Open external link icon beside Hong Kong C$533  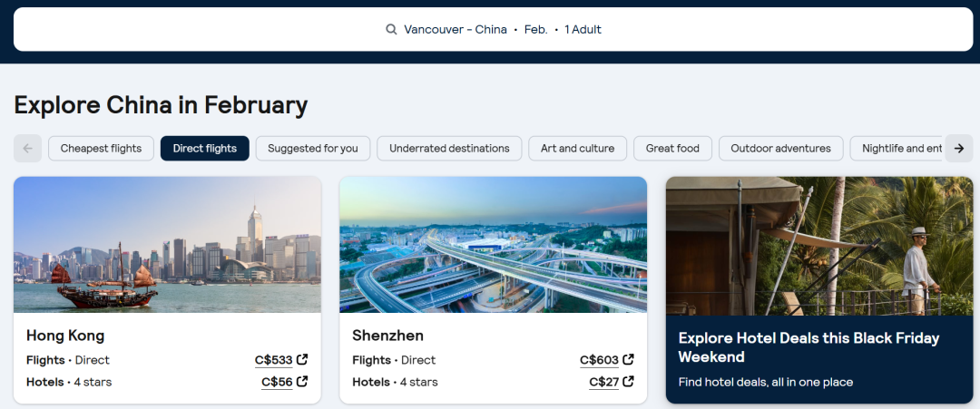(x=302, y=360)
